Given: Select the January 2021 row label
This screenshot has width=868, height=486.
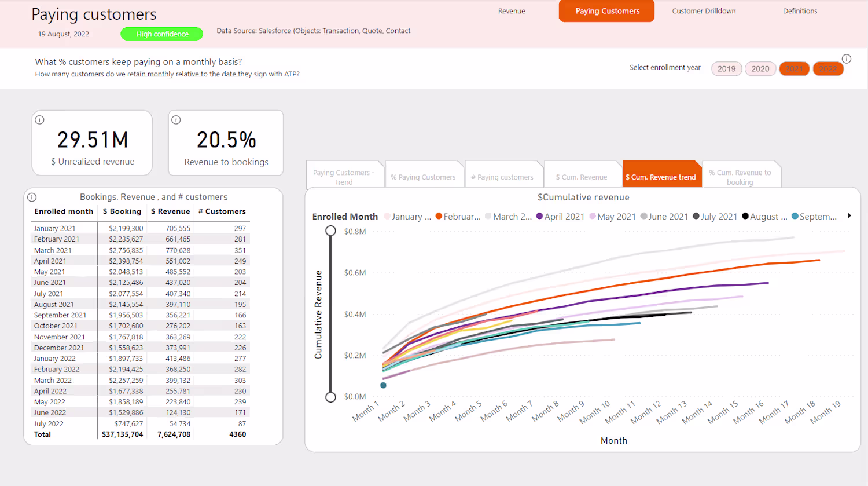Looking at the screenshot, I should point(54,228).
